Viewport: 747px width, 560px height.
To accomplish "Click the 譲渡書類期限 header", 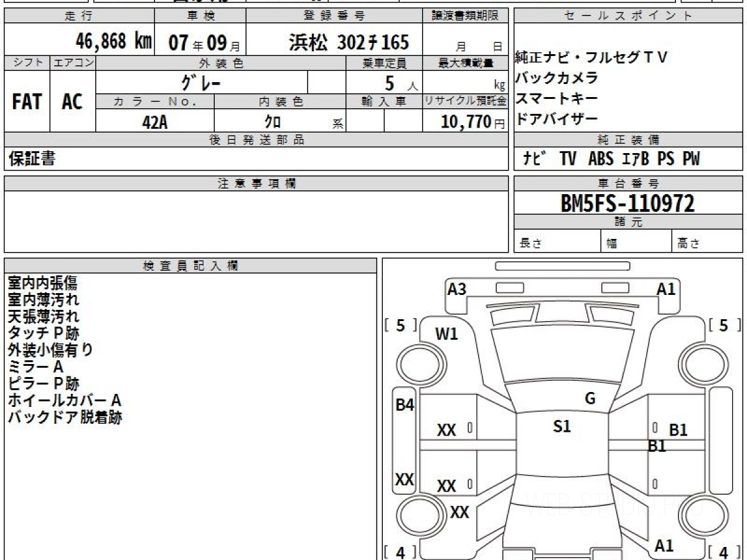I will coord(466,16).
